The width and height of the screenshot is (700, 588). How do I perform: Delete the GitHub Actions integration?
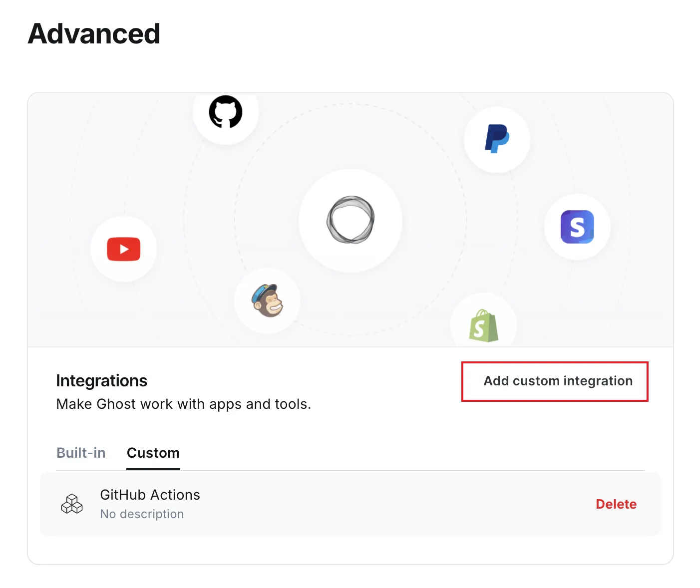[x=616, y=504]
